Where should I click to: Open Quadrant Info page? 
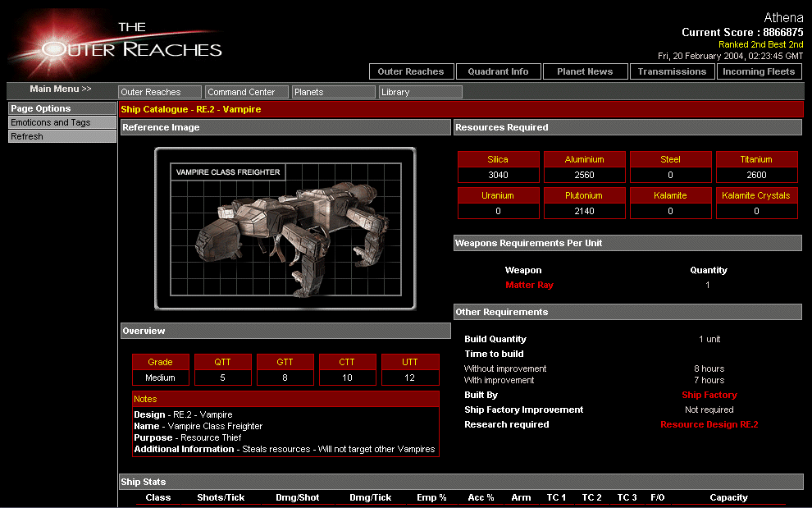[x=499, y=71]
